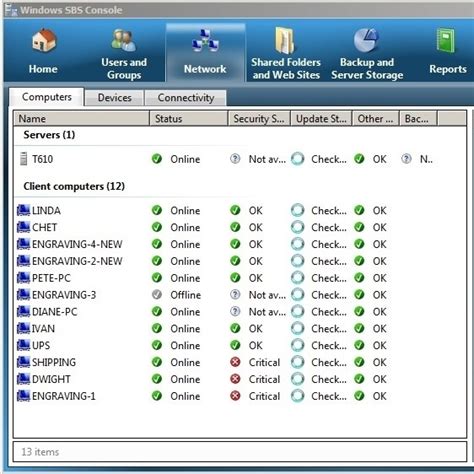Click the 13 items status bar text
The height and width of the screenshot is (474, 474).
tap(40, 452)
